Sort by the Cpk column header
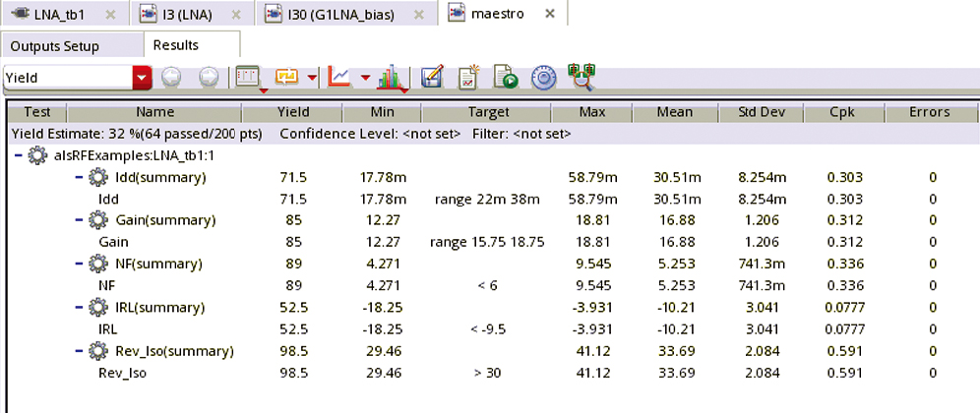The image size is (980, 413). point(842,112)
